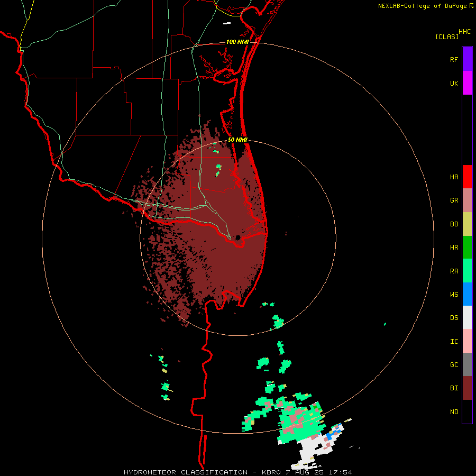The width and height of the screenshot is (476, 476).
Task: Click the BD legend label
Action: tap(454, 224)
